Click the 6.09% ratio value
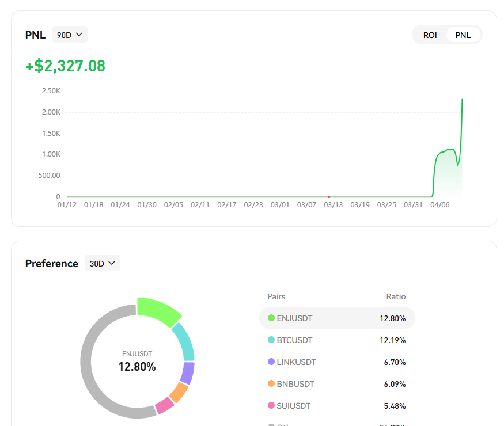Screen dimensions: 504x426 tap(395, 384)
